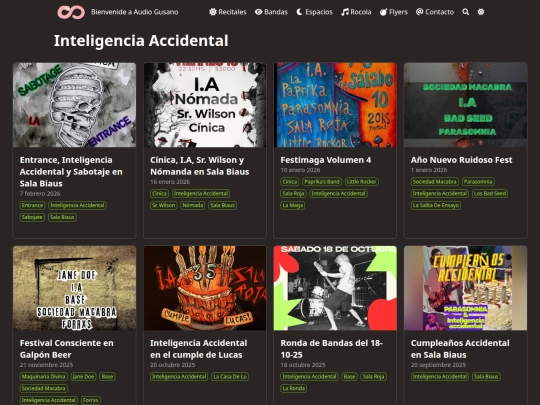Open the Recitales menu item
The image size is (540, 405).
[x=228, y=12]
